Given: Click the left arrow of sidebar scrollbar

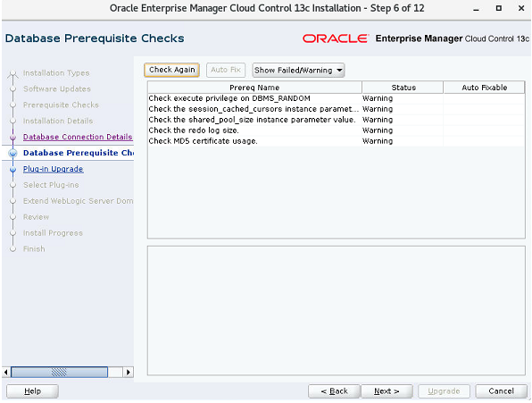Looking at the screenshot, I should pyautogui.click(x=5, y=372).
